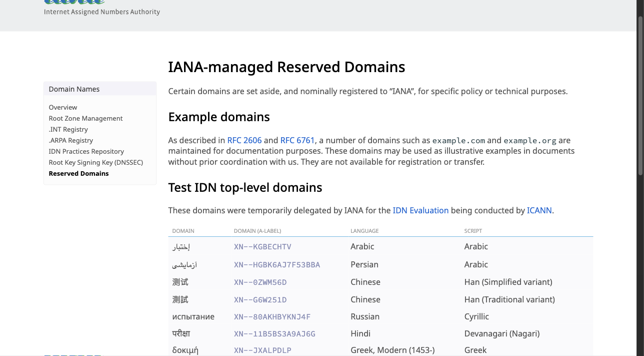
Task: Open the XN--JXALPDLP Greek domain link
Action: coord(262,350)
